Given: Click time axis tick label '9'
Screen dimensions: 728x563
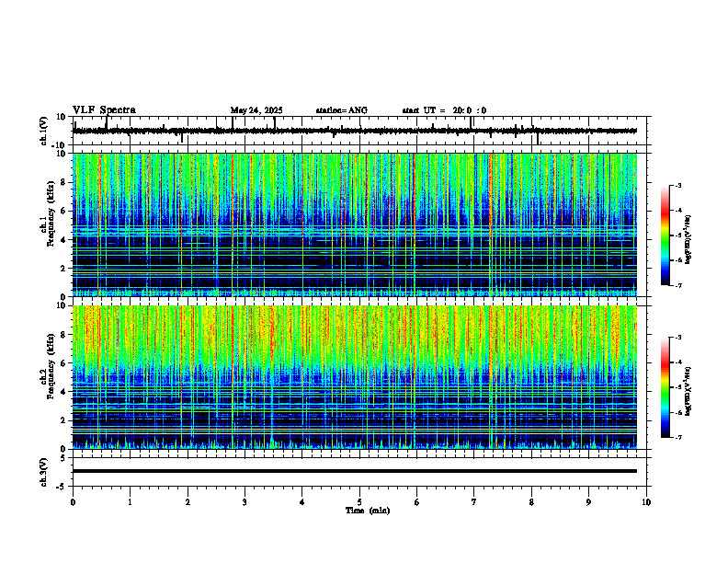Looking at the screenshot, I should [588, 502].
